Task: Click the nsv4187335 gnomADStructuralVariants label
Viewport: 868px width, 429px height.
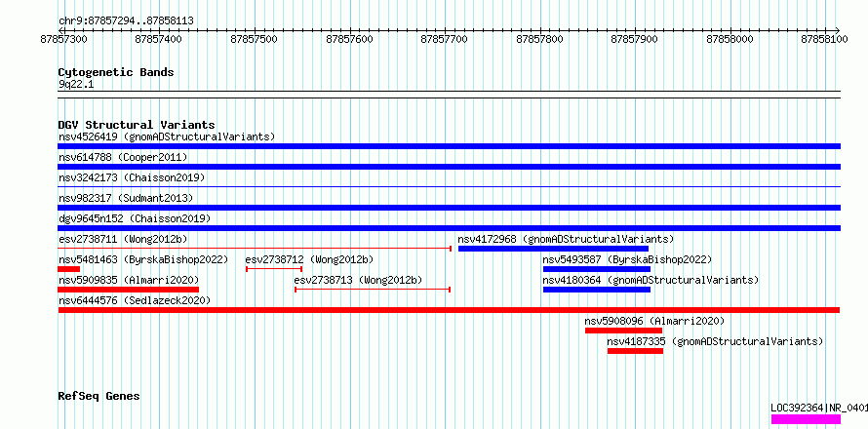Action: (715, 341)
